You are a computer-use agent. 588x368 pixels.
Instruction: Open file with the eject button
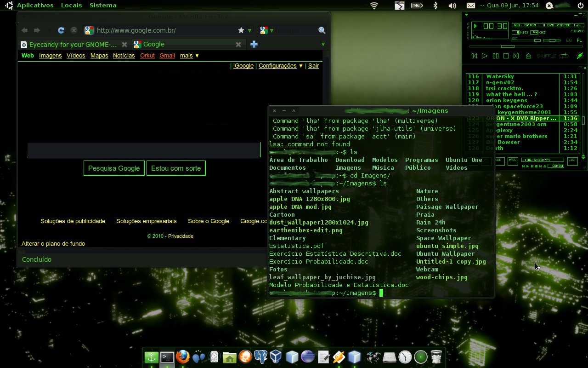528,56
